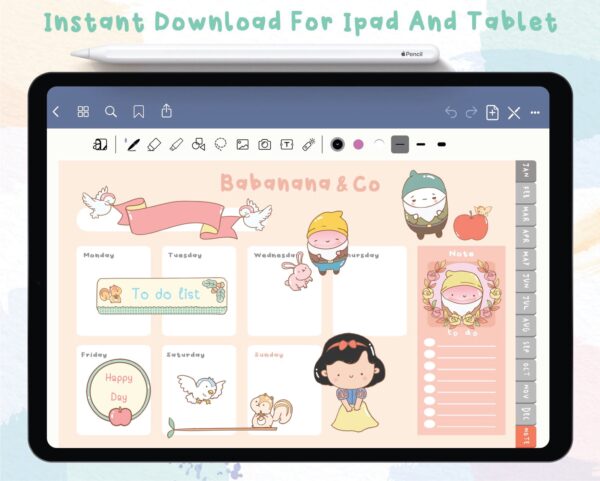The width and height of the screenshot is (600, 481).
Task: Select the thin stroke width
Action: point(400,145)
